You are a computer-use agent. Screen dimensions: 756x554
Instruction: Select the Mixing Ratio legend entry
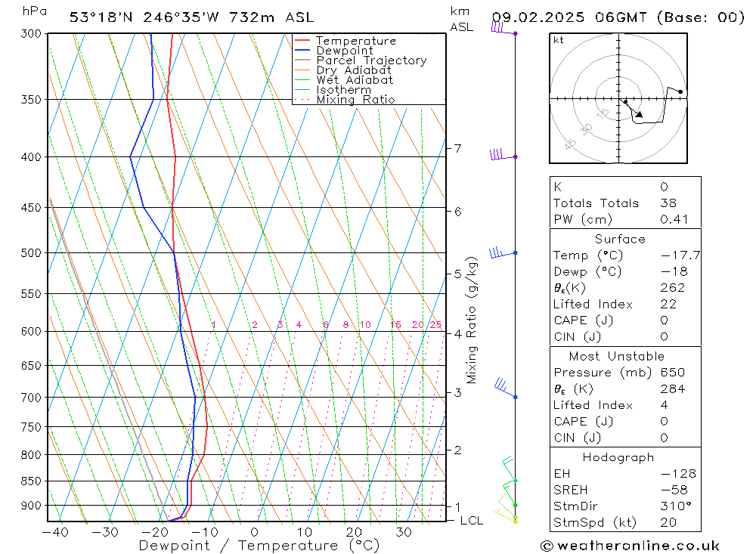pyautogui.click(x=345, y=100)
